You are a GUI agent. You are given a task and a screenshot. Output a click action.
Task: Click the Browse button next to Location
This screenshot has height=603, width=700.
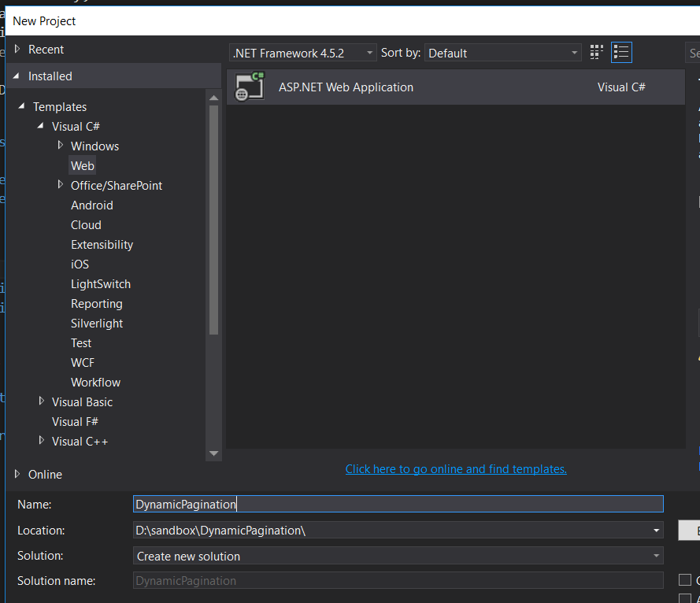pyautogui.click(x=688, y=530)
